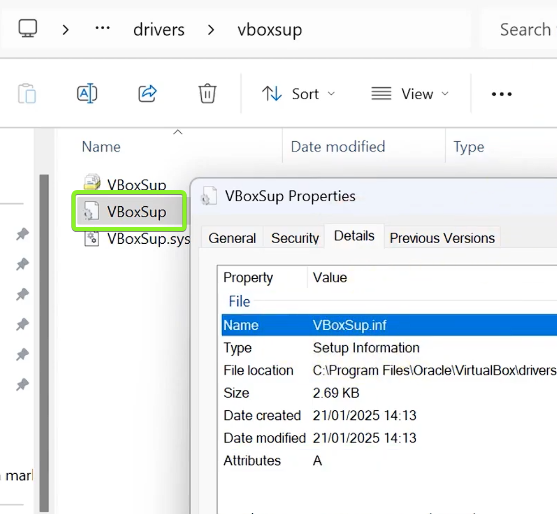Click the Paste toolbar icon
This screenshot has width=557, height=514.
(27, 93)
